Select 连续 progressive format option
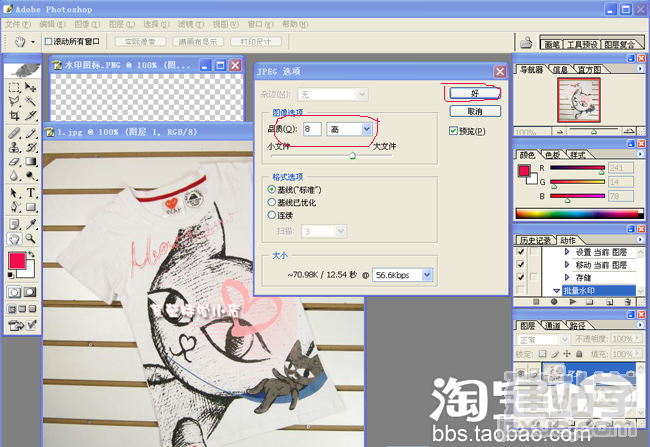Screen dimensions: 650x447 (x=272, y=215)
